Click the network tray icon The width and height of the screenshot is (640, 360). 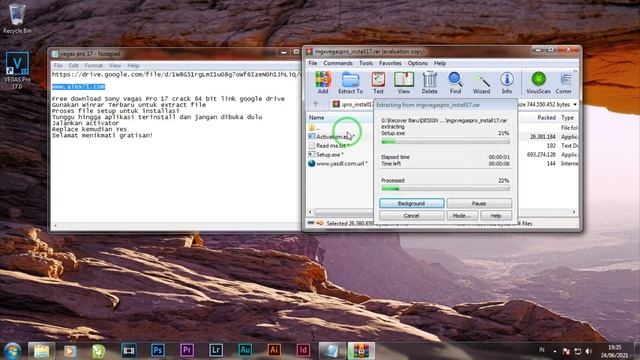pyautogui.click(x=578, y=351)
